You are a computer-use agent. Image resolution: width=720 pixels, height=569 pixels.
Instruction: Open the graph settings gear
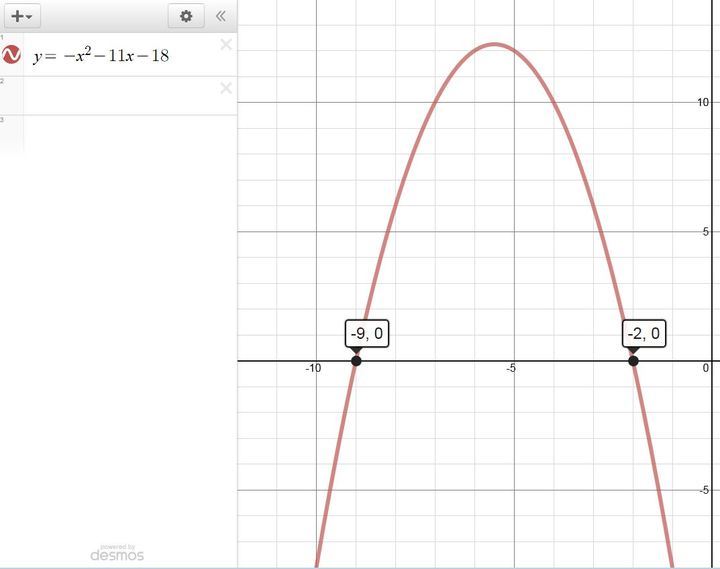pos(185,16)
